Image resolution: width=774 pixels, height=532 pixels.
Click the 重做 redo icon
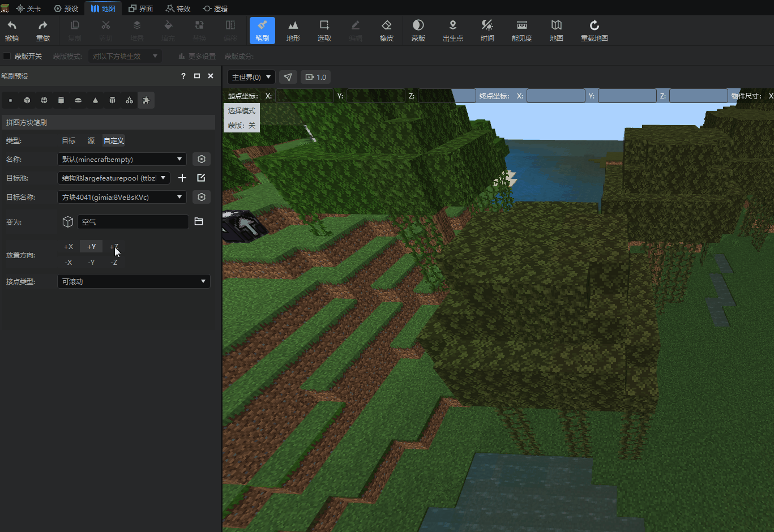[x=43, y=31]
